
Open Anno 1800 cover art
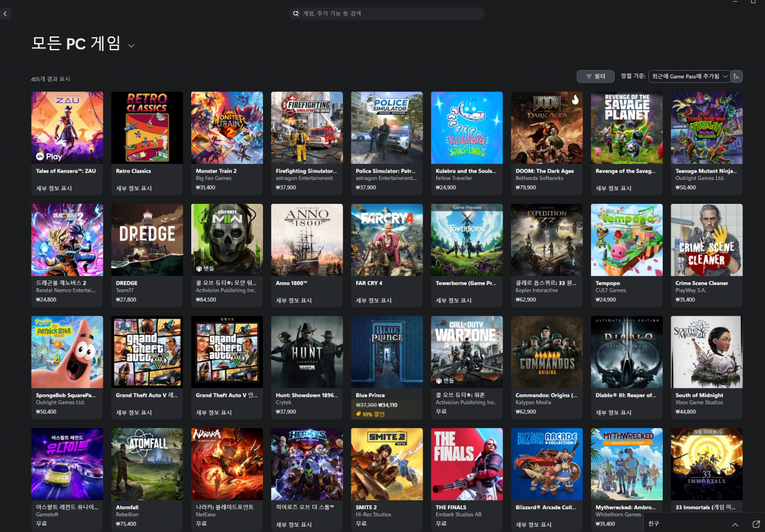pyautogui.click(x=307, y=240)
